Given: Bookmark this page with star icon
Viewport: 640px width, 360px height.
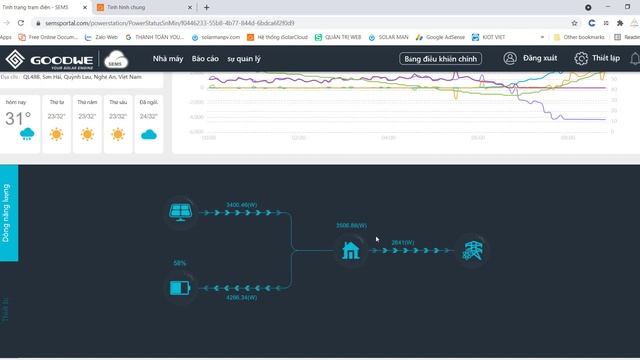Looking at the screenshot, I should (x=574, y=23).
